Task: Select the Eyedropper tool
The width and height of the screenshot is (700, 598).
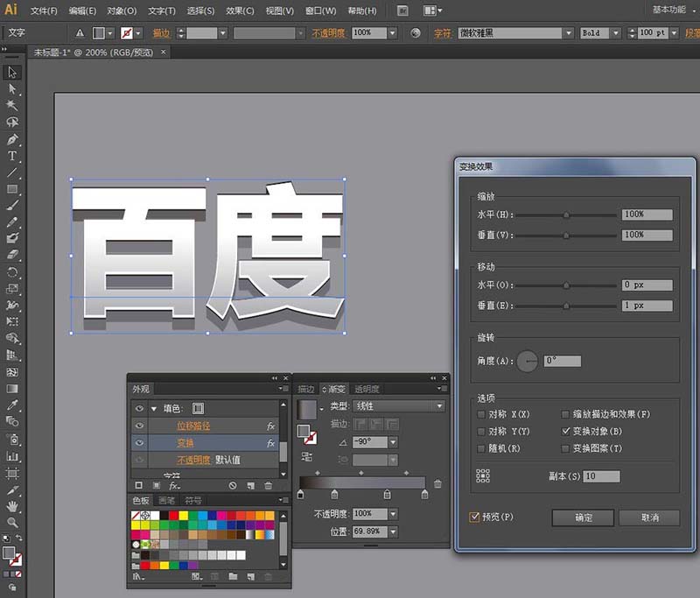Action: pos(12,405)
